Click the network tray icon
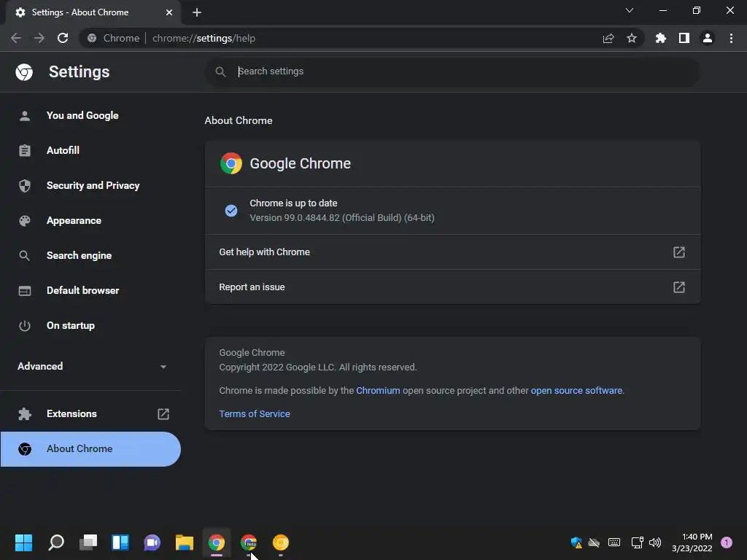Image resolution: width=747 pixels, height=560 pixels. tap(637, 542)
